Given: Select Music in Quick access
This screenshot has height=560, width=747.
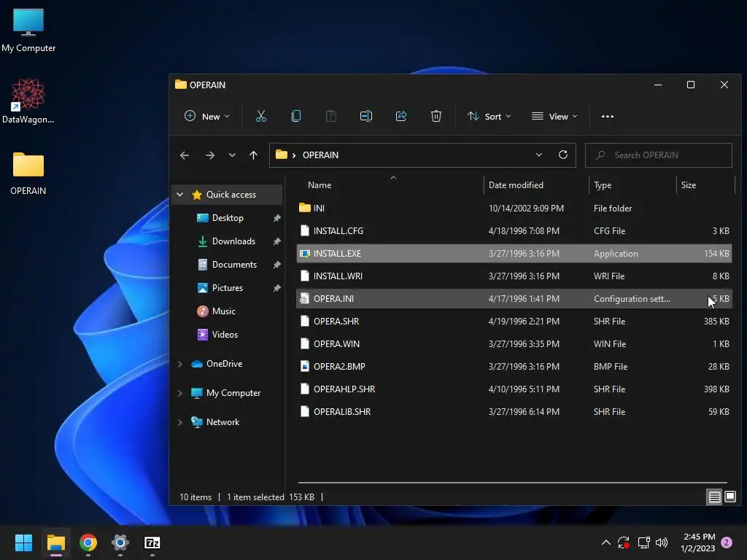Looking at the screenshot, I should point(223,311).
